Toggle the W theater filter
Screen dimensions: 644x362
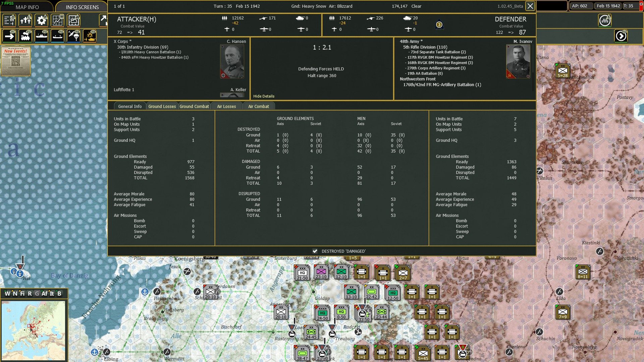pyautogui.click(x=7, y=294)
